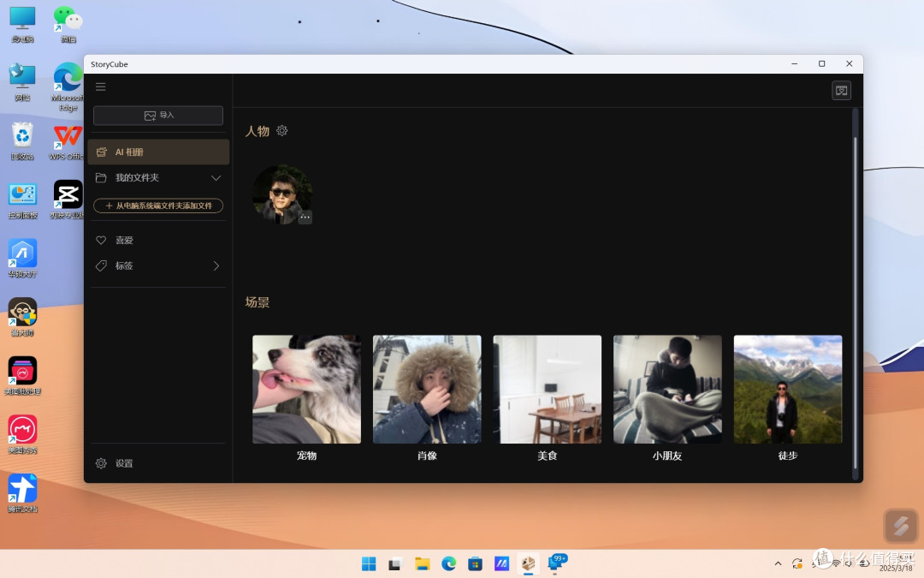Open 设置 settings in sidebar
Image resolution: width=924 pixels, height=578 pixels.
pyautogui.click(x=158, y=463)
